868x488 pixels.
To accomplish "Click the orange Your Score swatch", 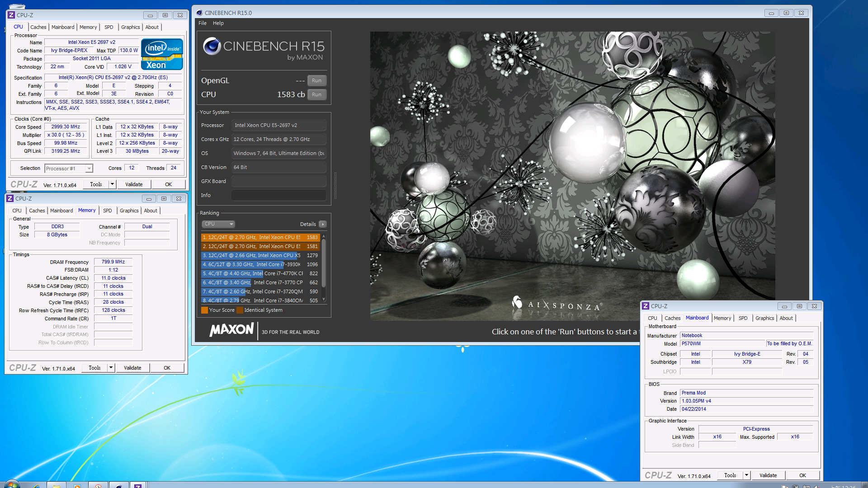I will click(204, 310).
